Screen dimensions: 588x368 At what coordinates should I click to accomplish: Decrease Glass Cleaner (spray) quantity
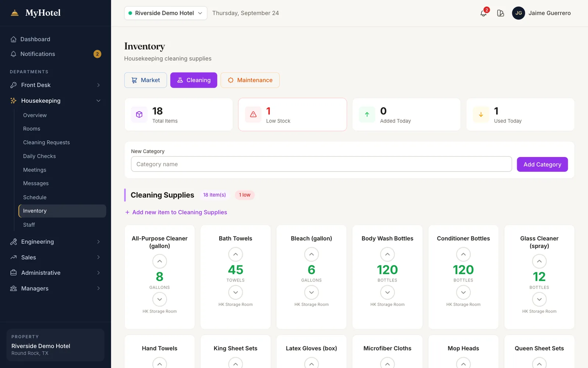click(x=539, y=300)
